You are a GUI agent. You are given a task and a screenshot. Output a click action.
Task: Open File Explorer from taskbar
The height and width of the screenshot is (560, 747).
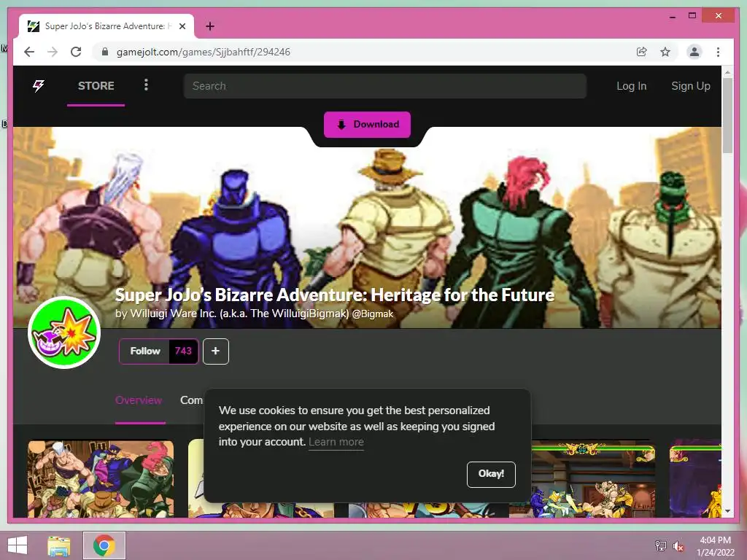coord(59,545)
